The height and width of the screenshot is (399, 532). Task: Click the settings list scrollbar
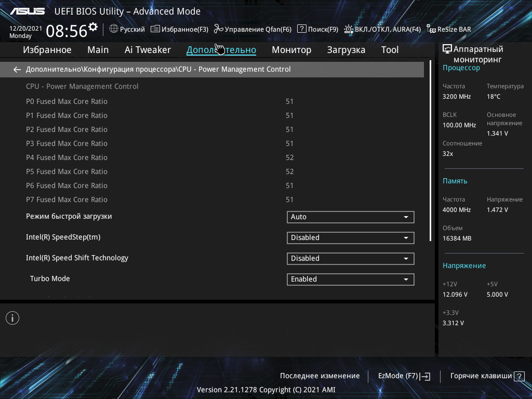(430, 151)
